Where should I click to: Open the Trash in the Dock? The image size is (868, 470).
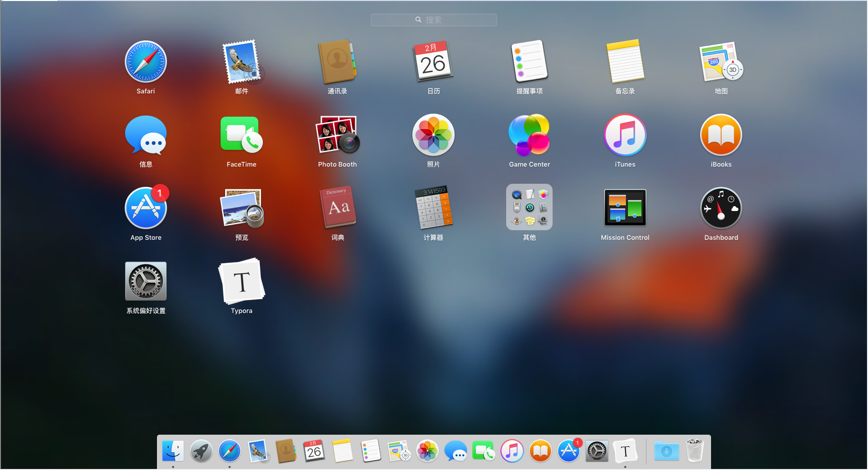[695, 450]
